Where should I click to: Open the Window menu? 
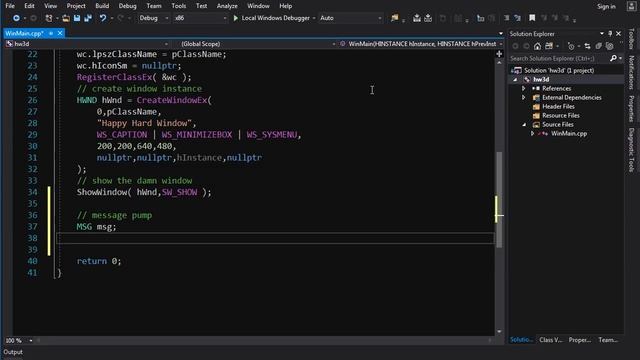258,6
